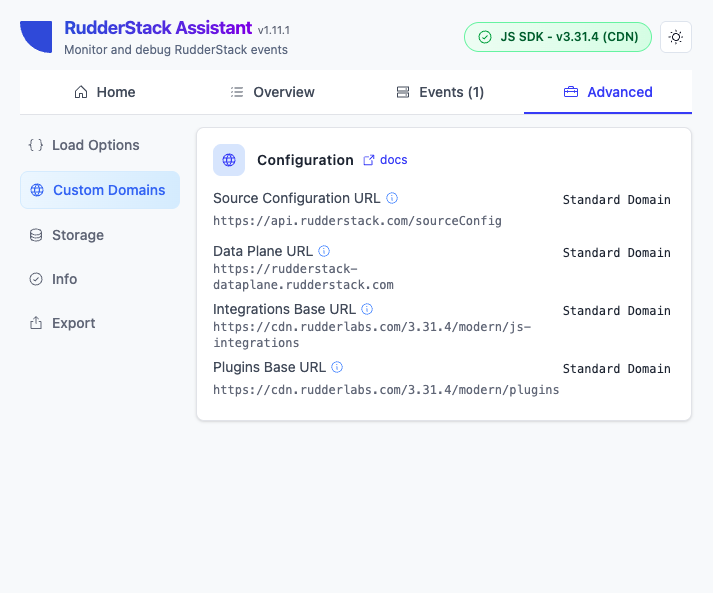Click the Integrations Base URL label
713x593 pixels.
tap(284, 309)
